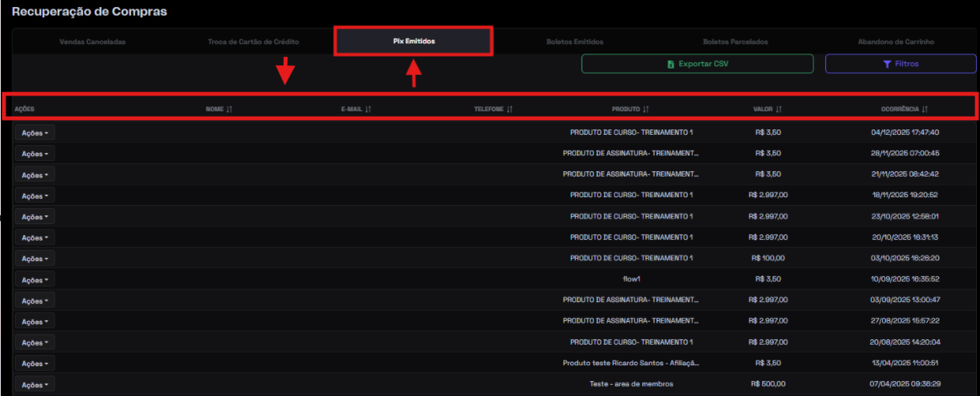Click the funnel icon in Filtros
This screenshot has width=980, height=396.
coord(887,64)
